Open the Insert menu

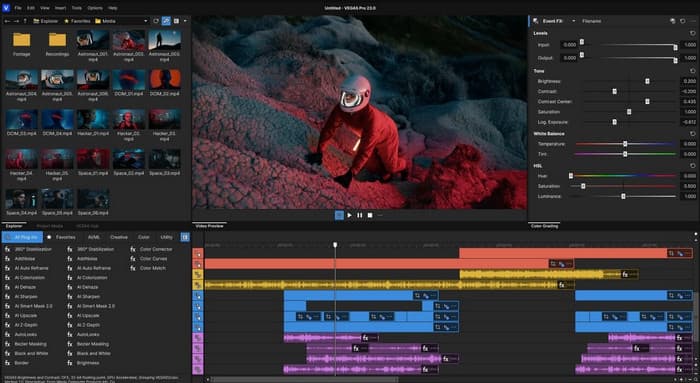point(60,8)
